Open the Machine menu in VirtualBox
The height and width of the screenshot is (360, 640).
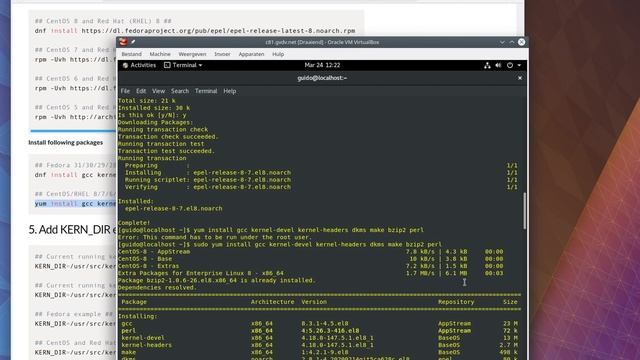tap(160, 54)
